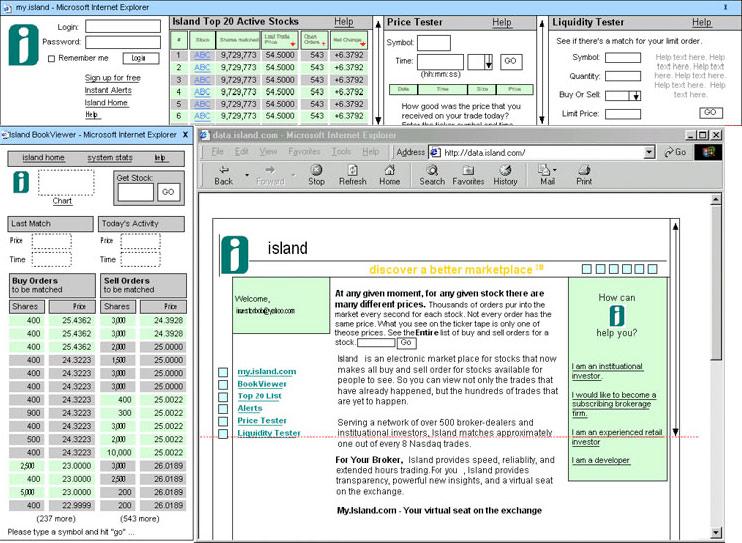Open the Edit menu
742x543 pixels.
coord(241,151)
